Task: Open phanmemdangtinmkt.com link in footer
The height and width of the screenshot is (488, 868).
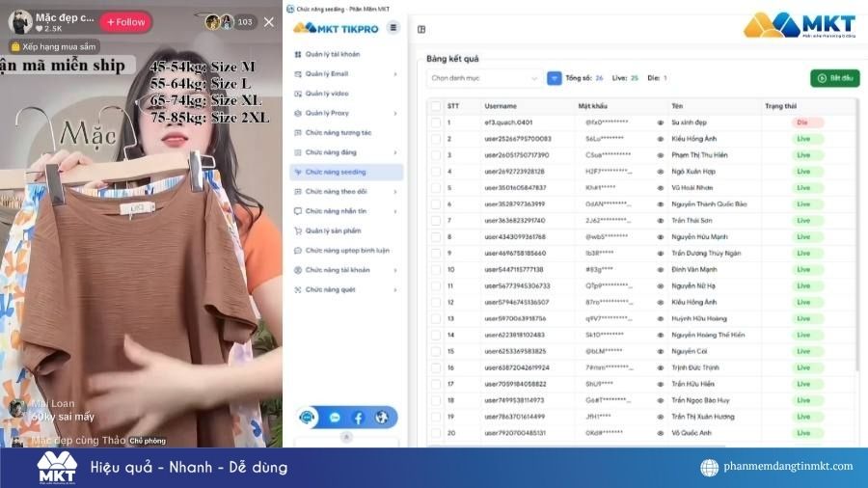Action: (x=788, y=466)
